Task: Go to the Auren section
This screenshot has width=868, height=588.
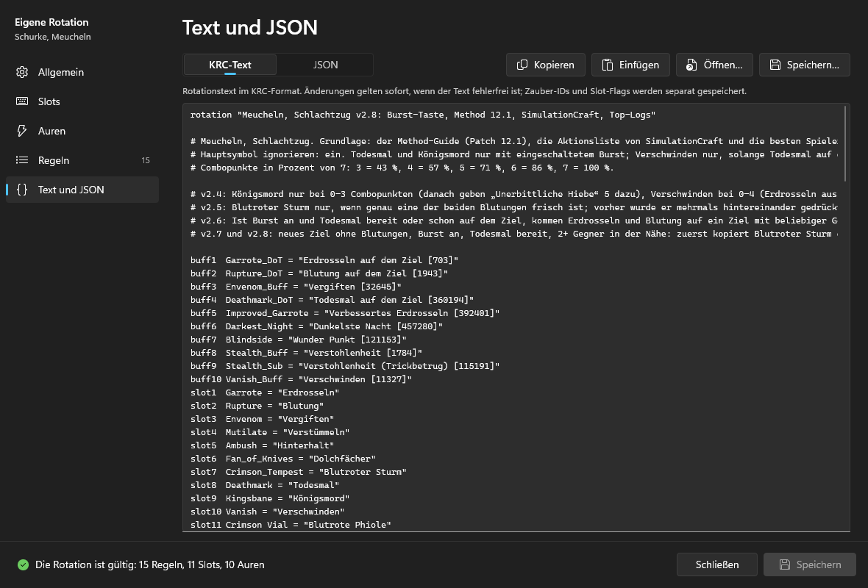Action: point(82,131)
